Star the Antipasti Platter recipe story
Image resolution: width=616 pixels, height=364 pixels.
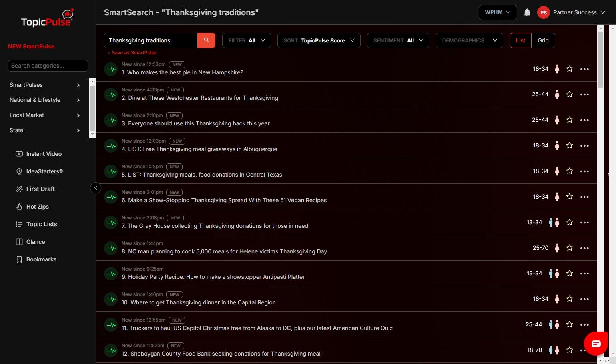[570, 273]
